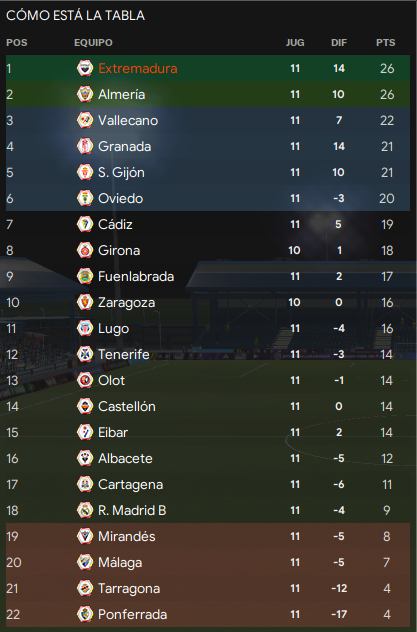Image resolution: width=417 pixels, height=632 pixels.
Task: Click the Oviedo club badge
Action: 85,198
